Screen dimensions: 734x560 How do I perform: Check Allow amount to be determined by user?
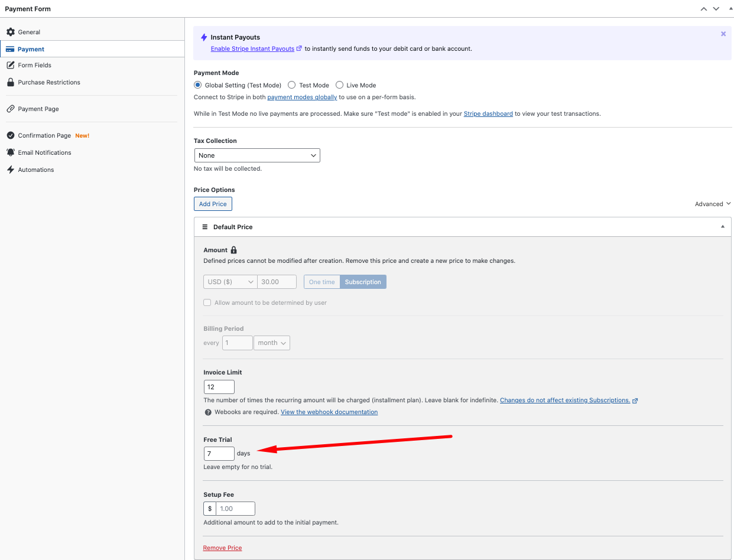(x=207, y=302)
